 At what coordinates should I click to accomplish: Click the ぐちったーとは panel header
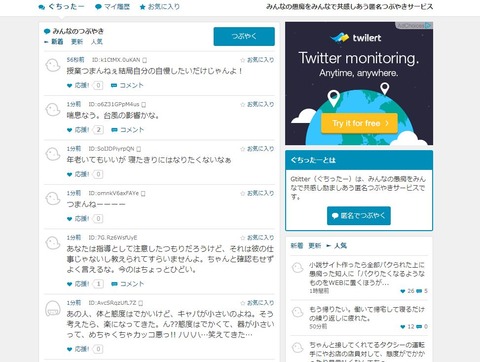(x=359, y=160)
